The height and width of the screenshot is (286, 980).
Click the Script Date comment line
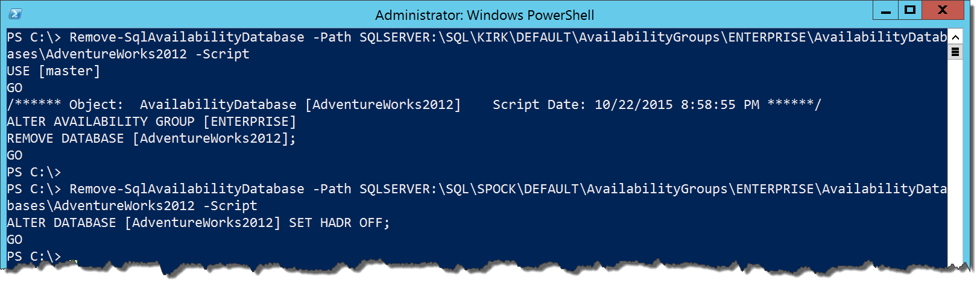pos(414,105)
